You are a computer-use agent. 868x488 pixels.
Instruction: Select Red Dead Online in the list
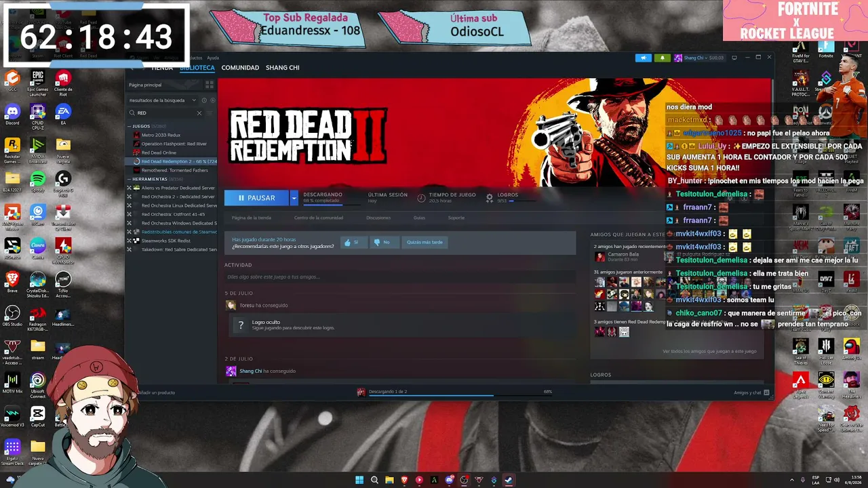point(159,152)
